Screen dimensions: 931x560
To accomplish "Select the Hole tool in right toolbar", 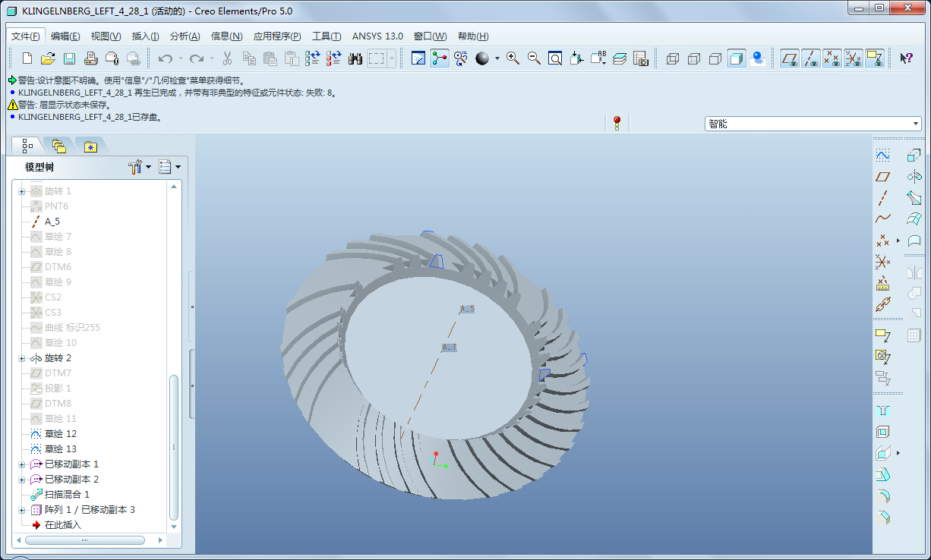I will (882, 411).
